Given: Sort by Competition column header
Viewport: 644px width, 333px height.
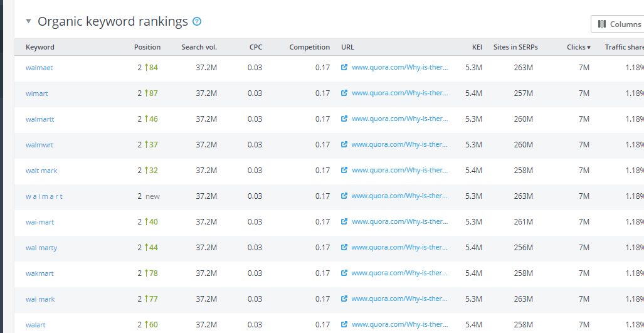Looking at the screenshot, I should (x=309, y=47).
